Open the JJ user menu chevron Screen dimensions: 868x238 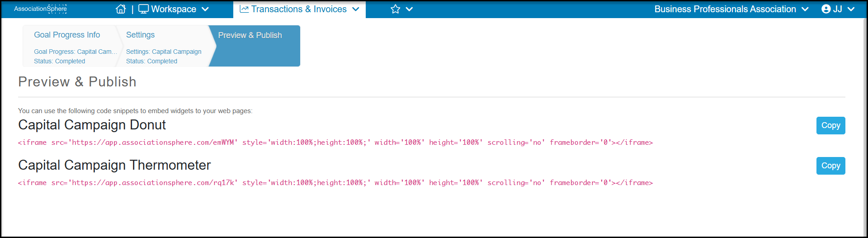pos(851,9)
